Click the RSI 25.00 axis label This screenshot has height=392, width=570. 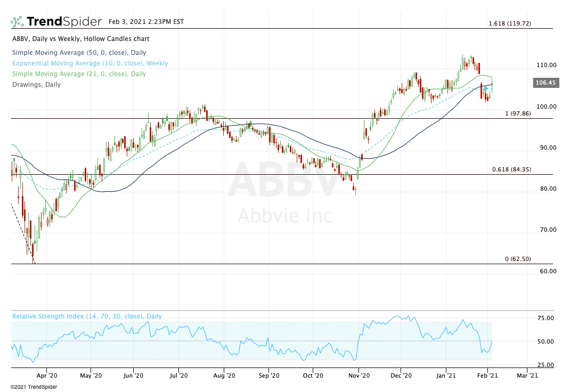point(545,365)
